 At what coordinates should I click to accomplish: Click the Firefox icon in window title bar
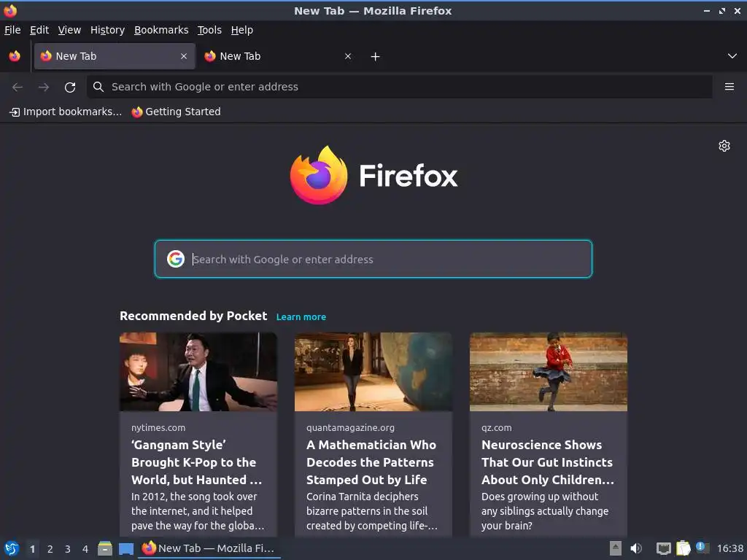click(10, 10)
